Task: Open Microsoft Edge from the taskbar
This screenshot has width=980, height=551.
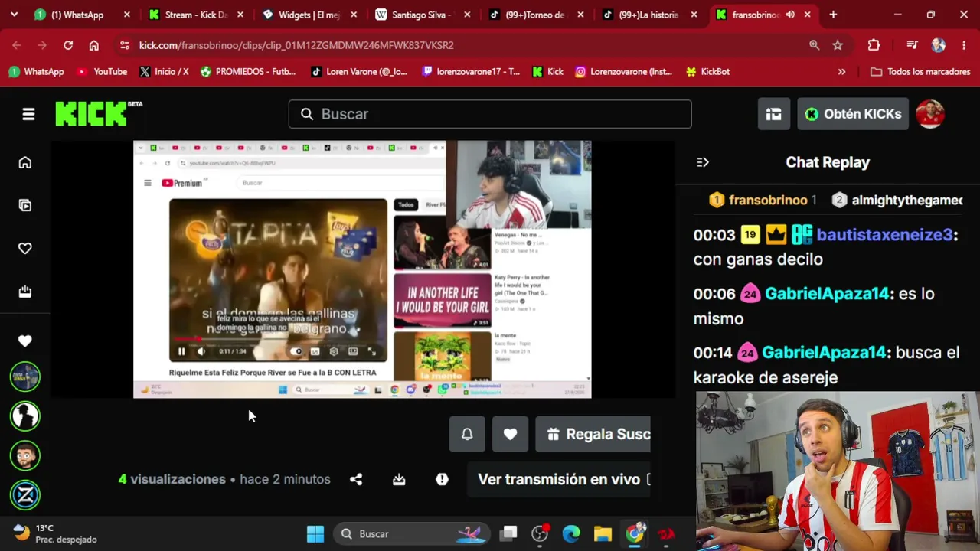Action: pyautogui.click(x=571, y=534)
